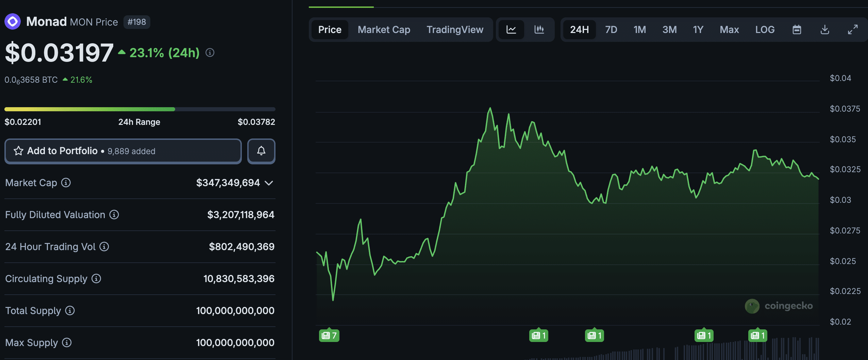Open the Market Cap chart tab
The image size is (868, 360).
(x=383, y=30)
